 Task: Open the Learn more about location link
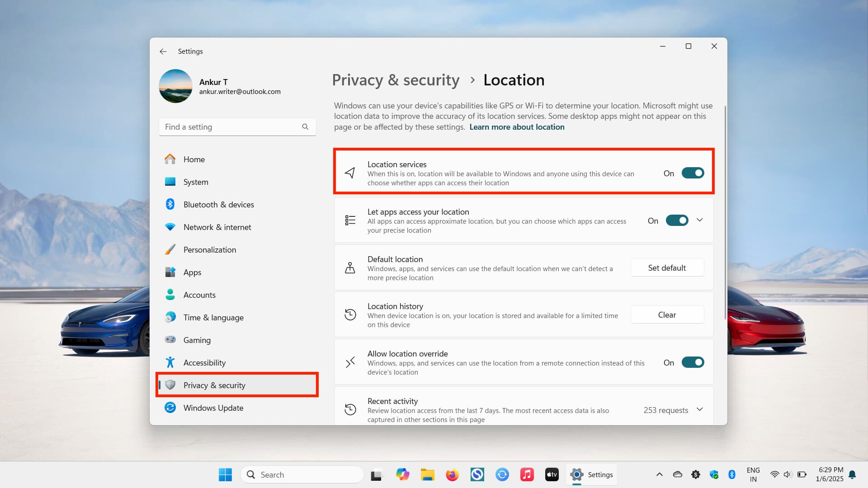coord(517,127)
